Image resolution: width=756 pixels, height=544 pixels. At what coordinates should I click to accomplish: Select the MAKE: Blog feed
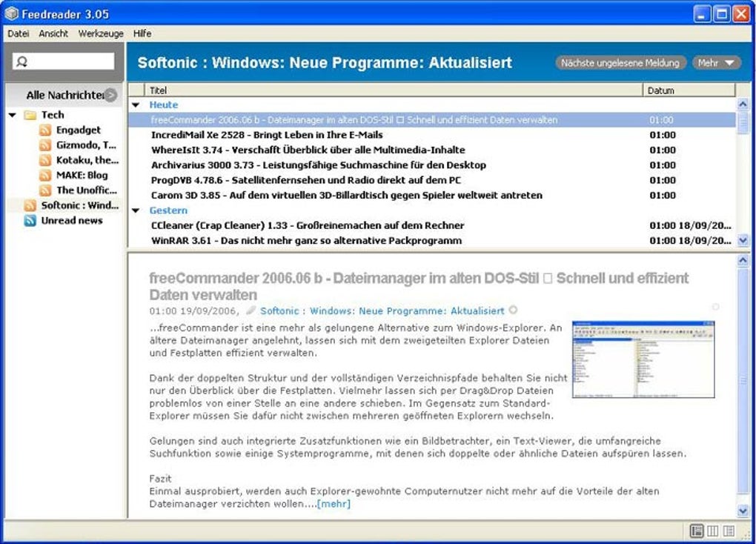[x=82, y=175]
